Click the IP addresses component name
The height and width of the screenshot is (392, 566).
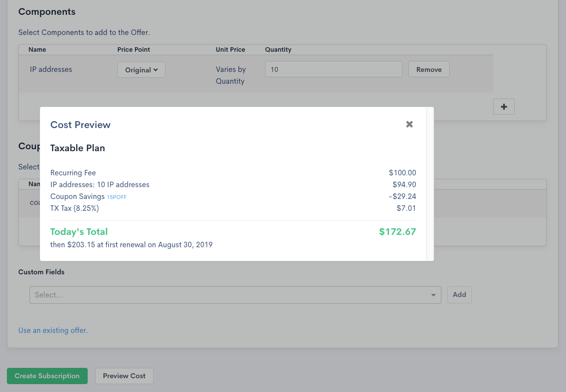pyautogui.click(x=51, y=69)
